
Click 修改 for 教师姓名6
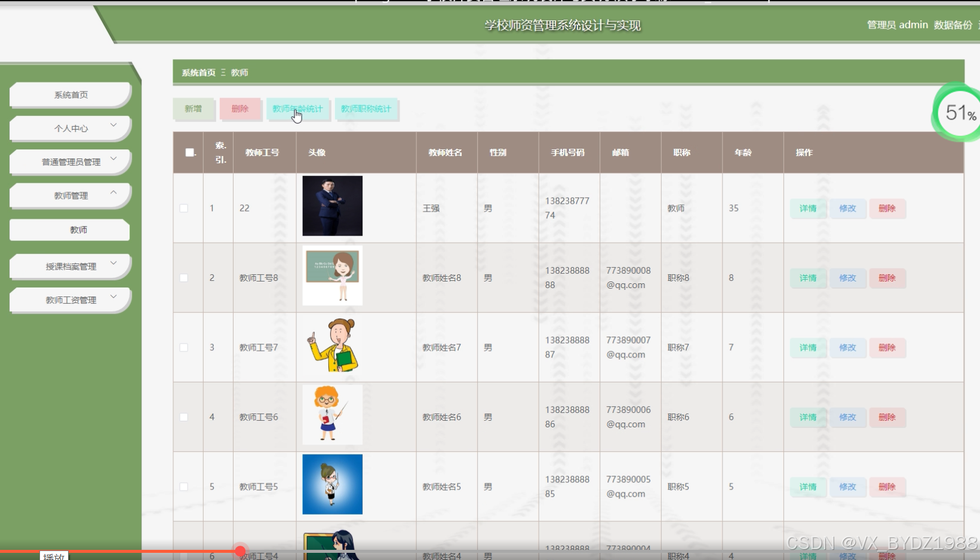click(x=847, y=417)
